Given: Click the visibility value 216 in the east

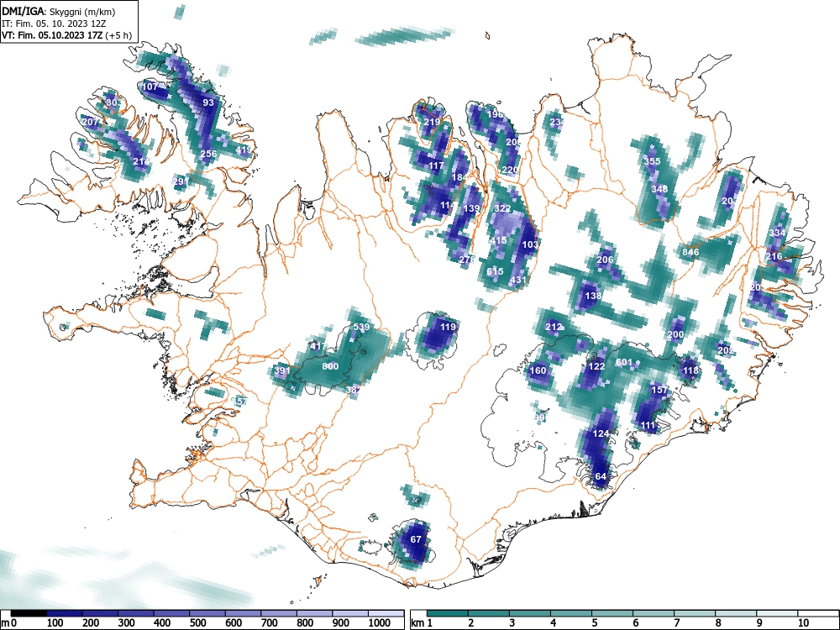Looking at the screenshot, I should click(774, 256).
